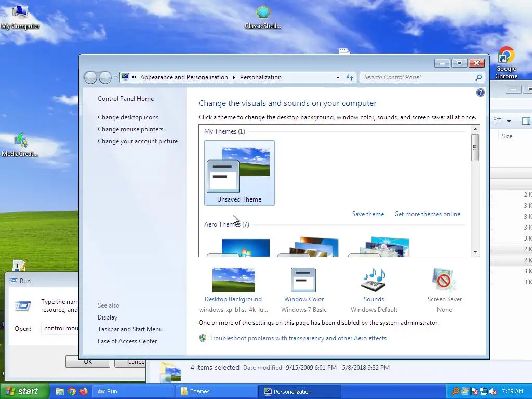Go forward with the round Forward button
Viewport: 532px width, 399px height.
click(105, 77)
